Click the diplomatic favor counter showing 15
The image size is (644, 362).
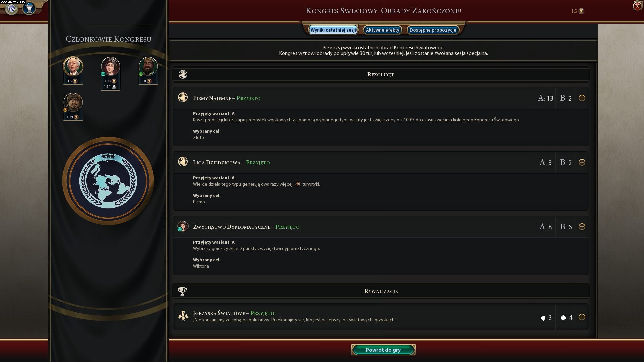click(578, 11)
